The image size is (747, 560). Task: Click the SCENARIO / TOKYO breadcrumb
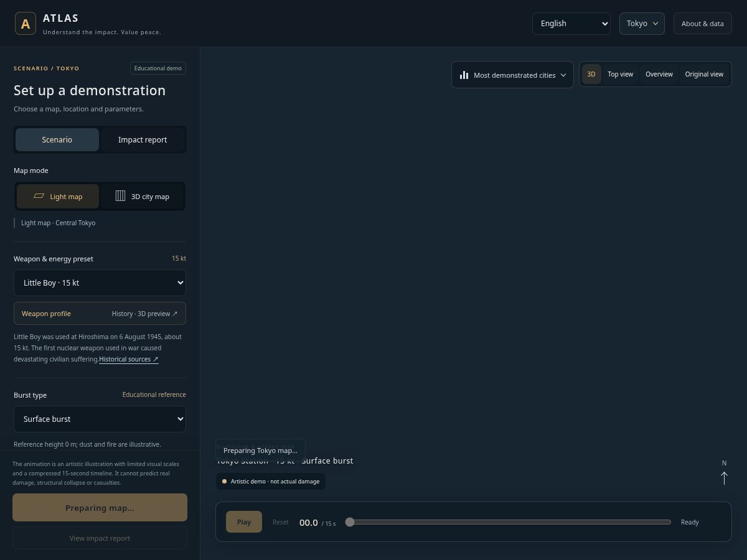pyautogui.click(x=47, y=68)
